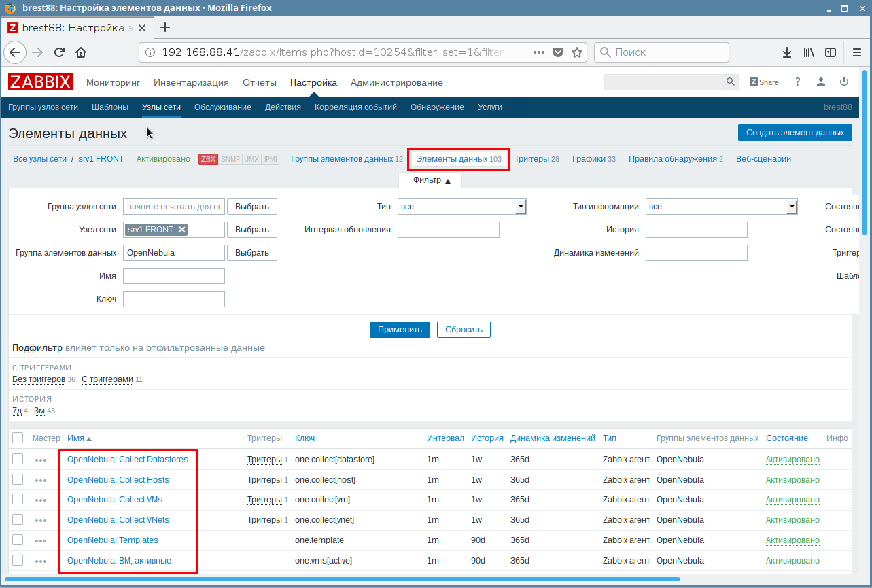Open the user profile icon
The width and height of the screenshot is (872, 588).
821,82
